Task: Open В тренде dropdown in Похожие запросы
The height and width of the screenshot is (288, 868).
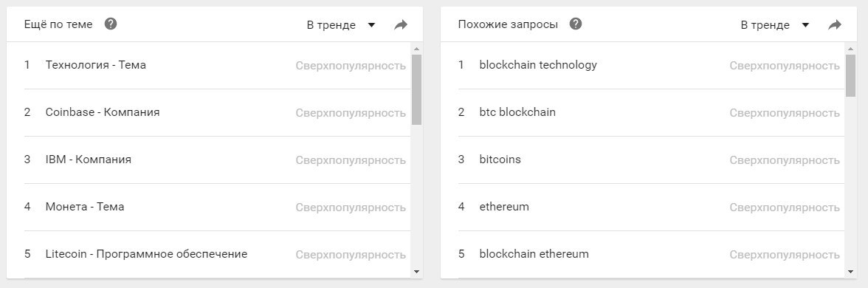Action: (775, 25)
